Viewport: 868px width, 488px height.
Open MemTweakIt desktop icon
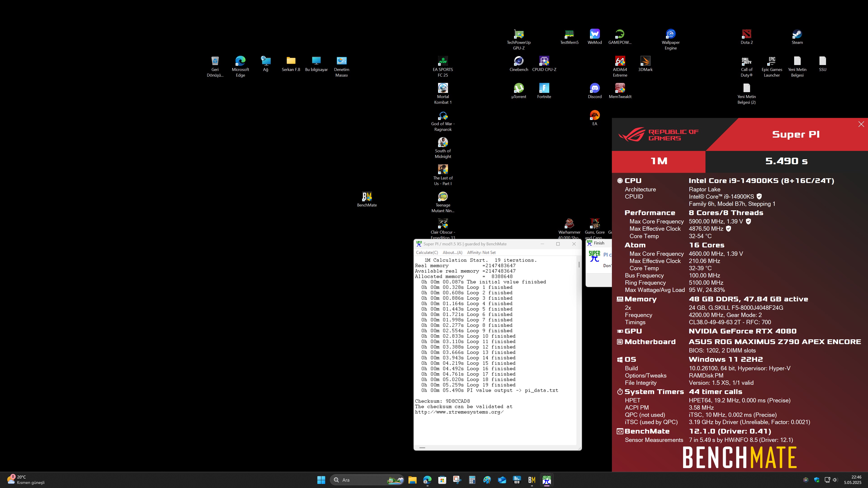[x=620, y=91]
